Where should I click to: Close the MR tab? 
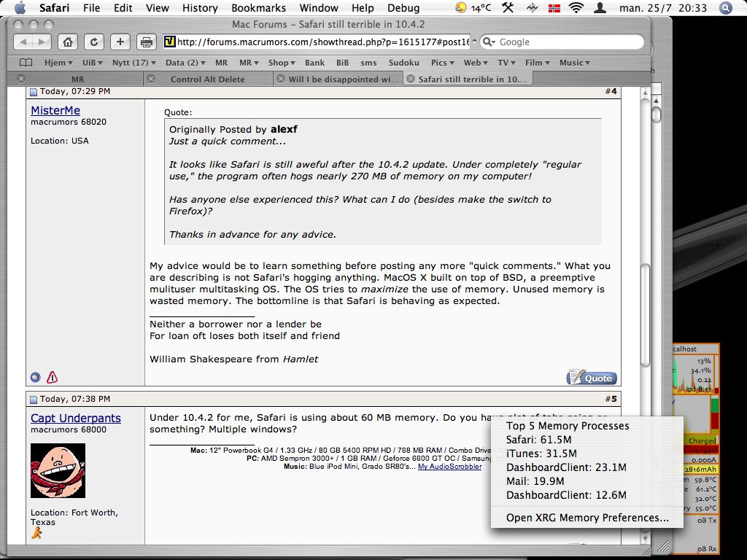pos(20,79)
